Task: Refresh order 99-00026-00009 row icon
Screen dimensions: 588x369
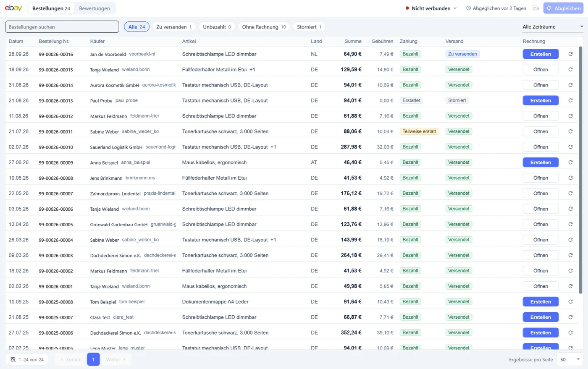Action: [570, 162]
